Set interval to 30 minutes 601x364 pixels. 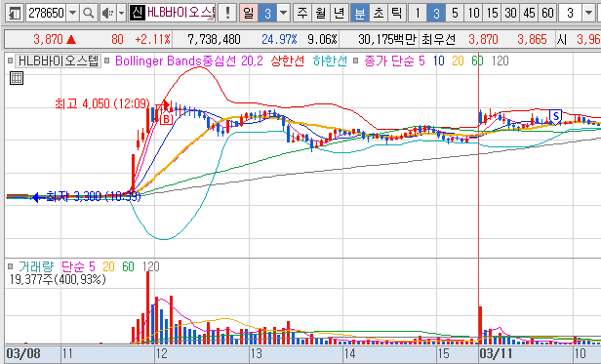pos(510,13)
